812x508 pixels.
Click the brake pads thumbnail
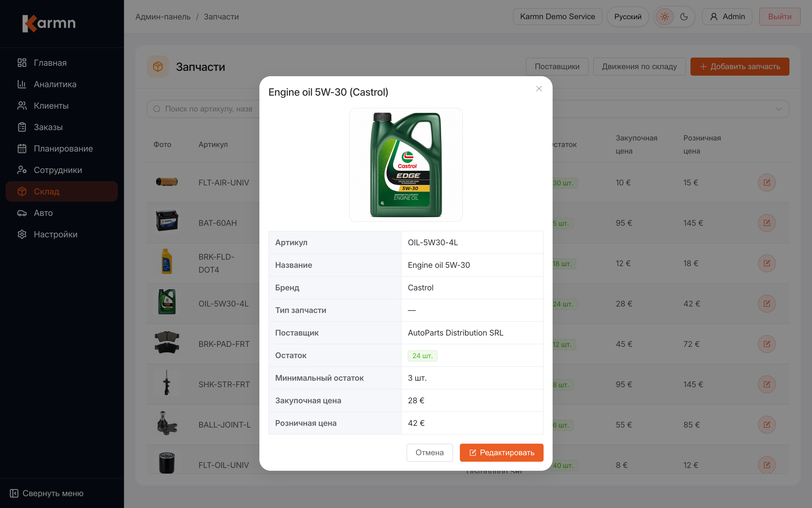click(167, 342)
